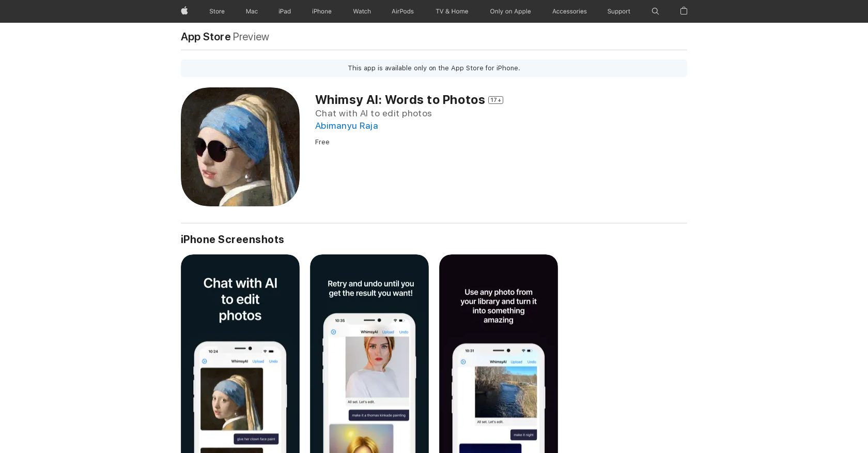Open the Store menu
The image size is (868, 453).
(x=217, y=11)
